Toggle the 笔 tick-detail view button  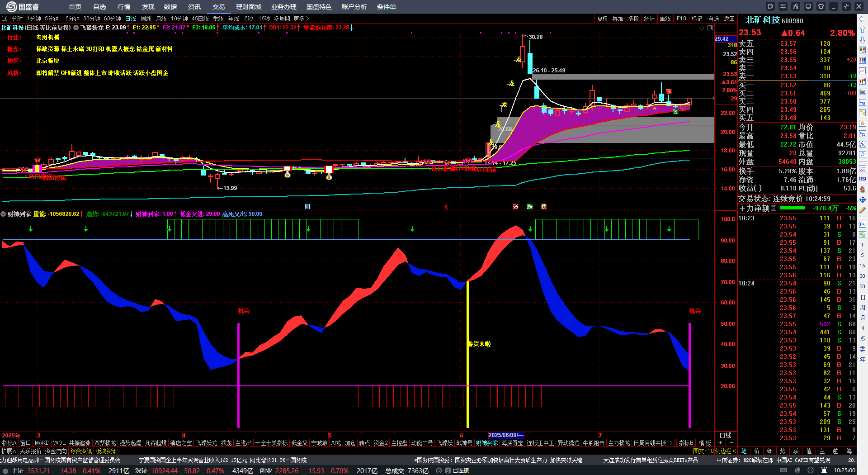[744, 451]
